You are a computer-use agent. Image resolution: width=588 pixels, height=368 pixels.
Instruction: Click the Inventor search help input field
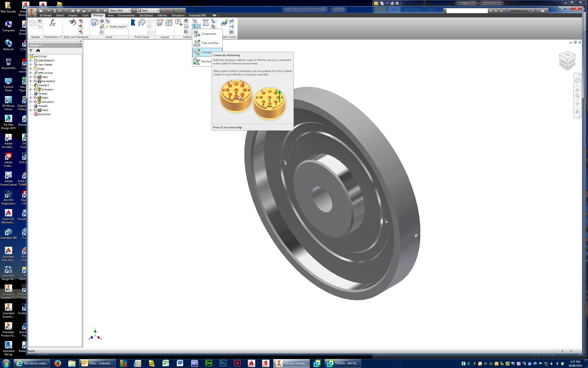[x=466, y=11]
